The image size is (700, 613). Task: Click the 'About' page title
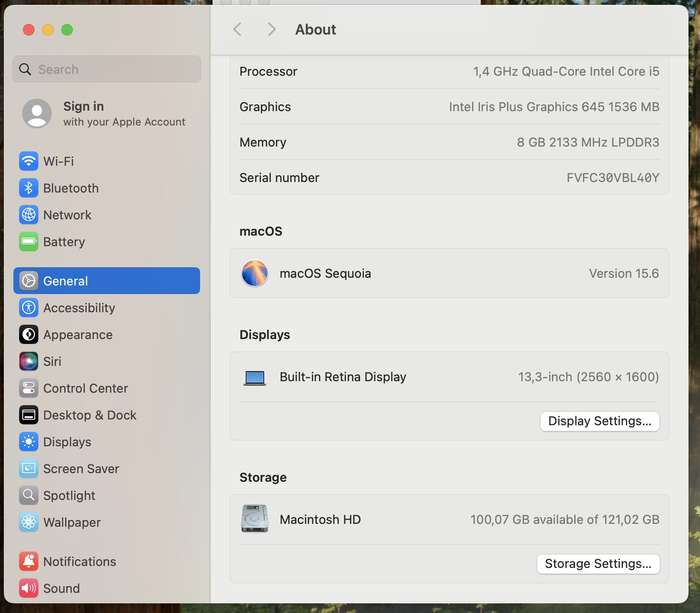tap(316, 29)
